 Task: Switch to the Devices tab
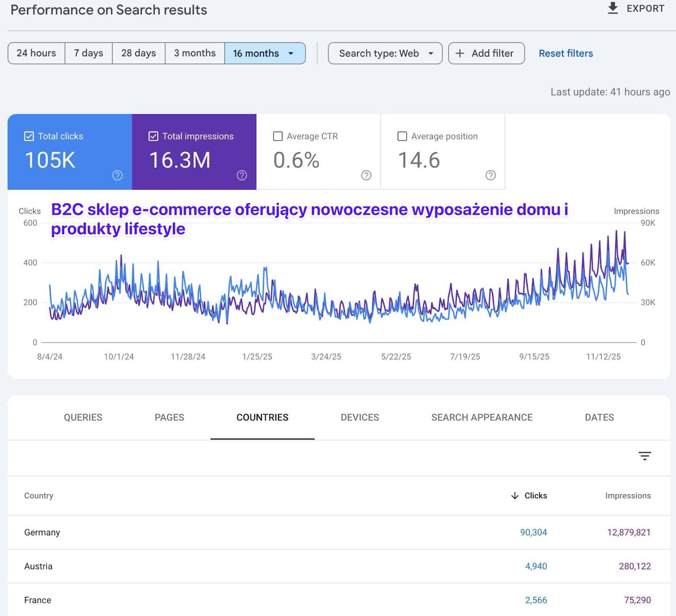click(360, 417)
